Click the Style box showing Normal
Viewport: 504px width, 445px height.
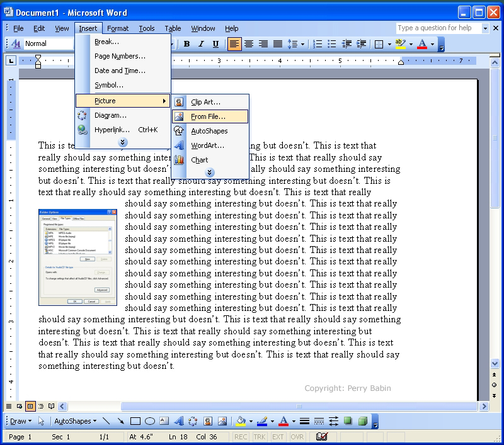pos(49,43)
